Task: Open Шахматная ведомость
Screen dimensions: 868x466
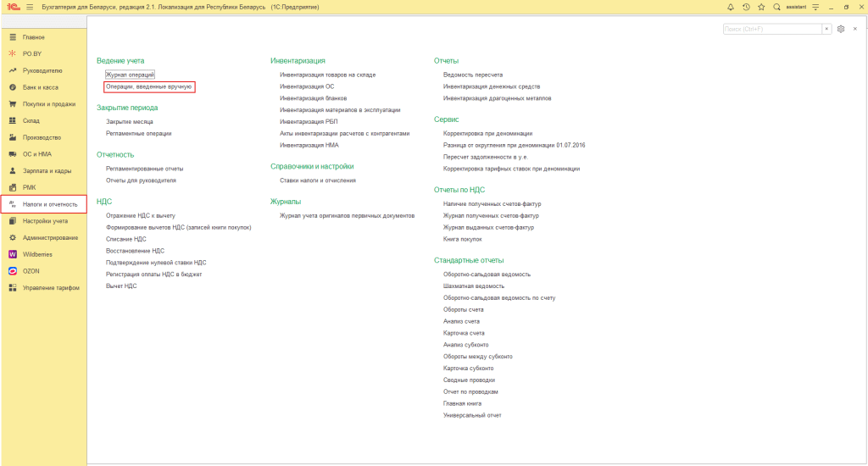Action: click(x=473, y=286)
